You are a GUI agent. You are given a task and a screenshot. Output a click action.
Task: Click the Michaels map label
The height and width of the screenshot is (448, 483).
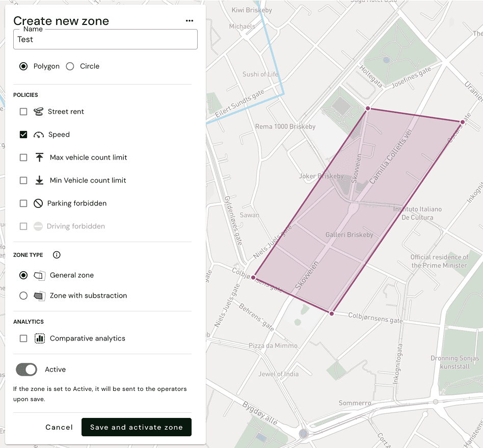(x=242, y=27)
